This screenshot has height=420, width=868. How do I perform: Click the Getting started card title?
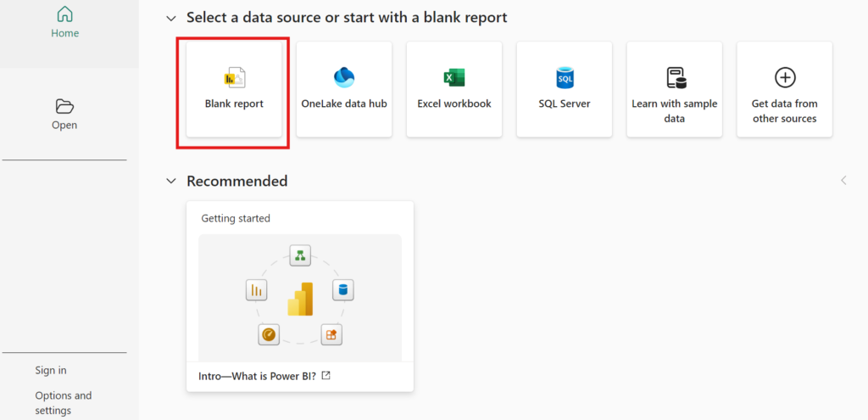click(x=236, y=218)
